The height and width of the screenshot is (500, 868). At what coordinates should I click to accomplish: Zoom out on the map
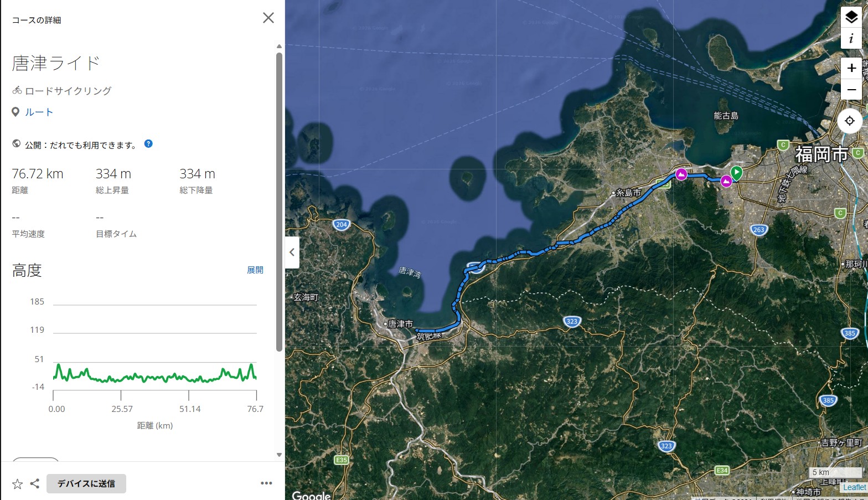click(851, 89)
